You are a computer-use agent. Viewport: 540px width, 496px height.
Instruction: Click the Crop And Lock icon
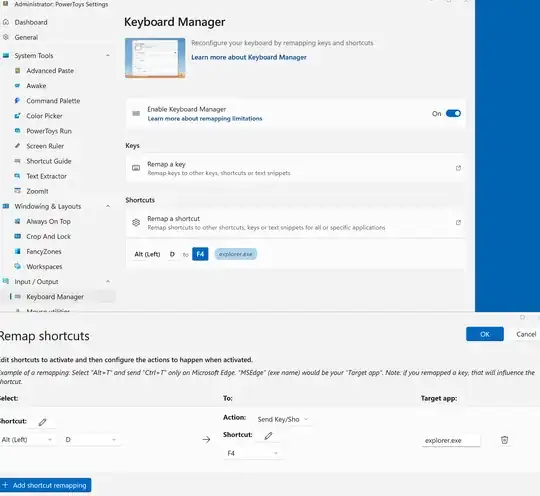[x=18, y=236]
